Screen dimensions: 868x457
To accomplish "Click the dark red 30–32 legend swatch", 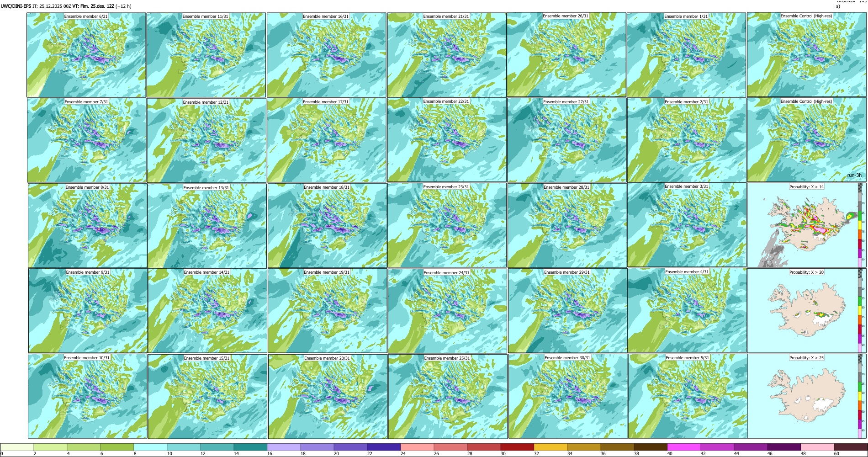I will 517,447.
